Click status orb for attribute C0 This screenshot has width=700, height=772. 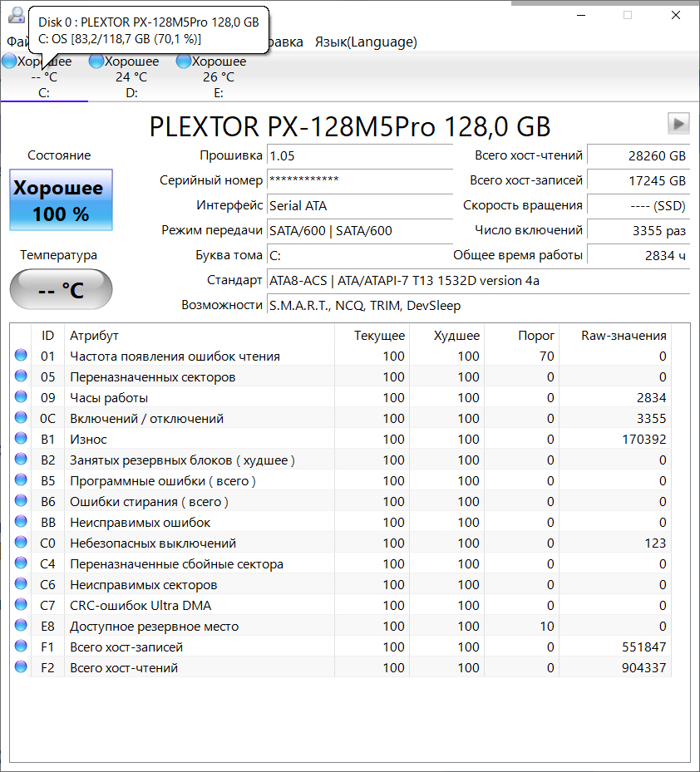[x=21, y=542]
